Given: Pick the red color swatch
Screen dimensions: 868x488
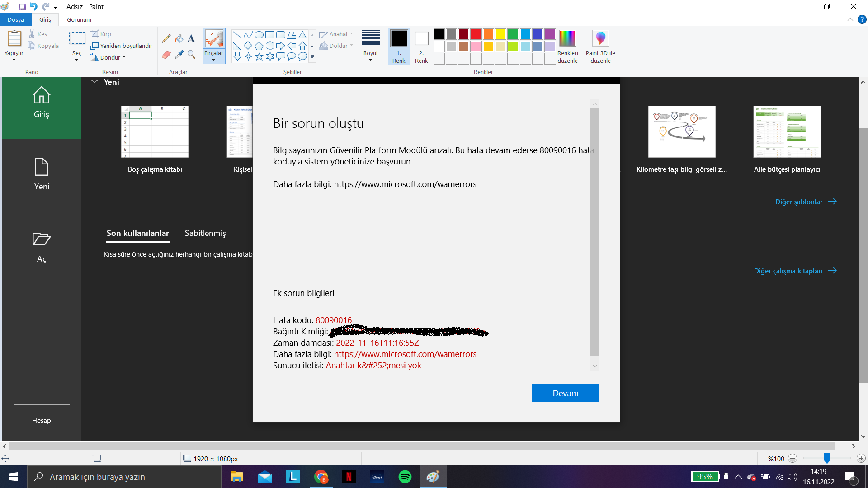Looking at the screenshot, I should (476, 34).
